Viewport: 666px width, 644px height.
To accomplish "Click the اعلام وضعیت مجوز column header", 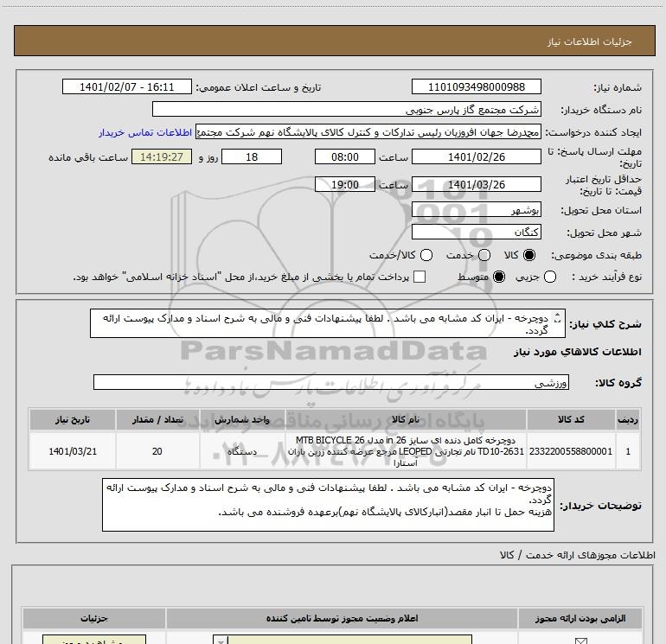I will [x=342, y=618].
